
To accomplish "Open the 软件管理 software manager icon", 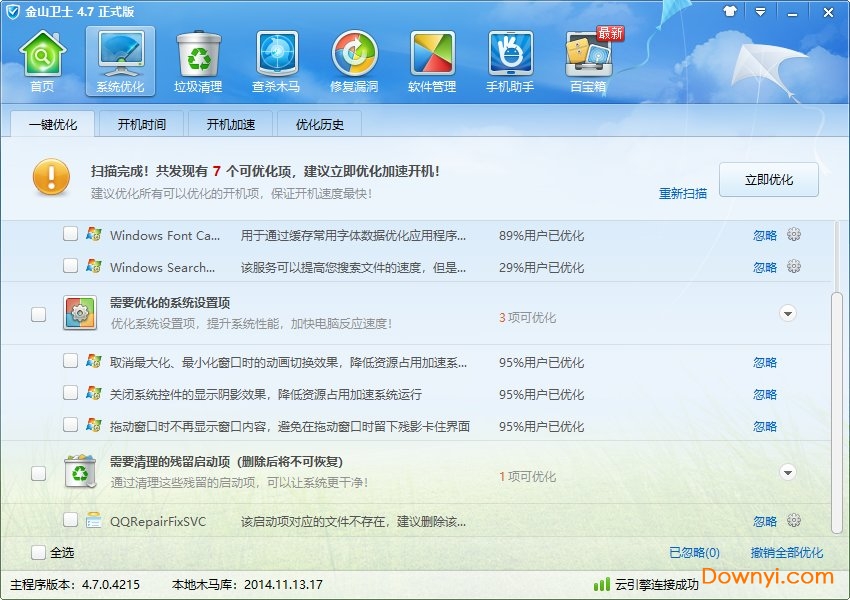I will pos(432,58).
